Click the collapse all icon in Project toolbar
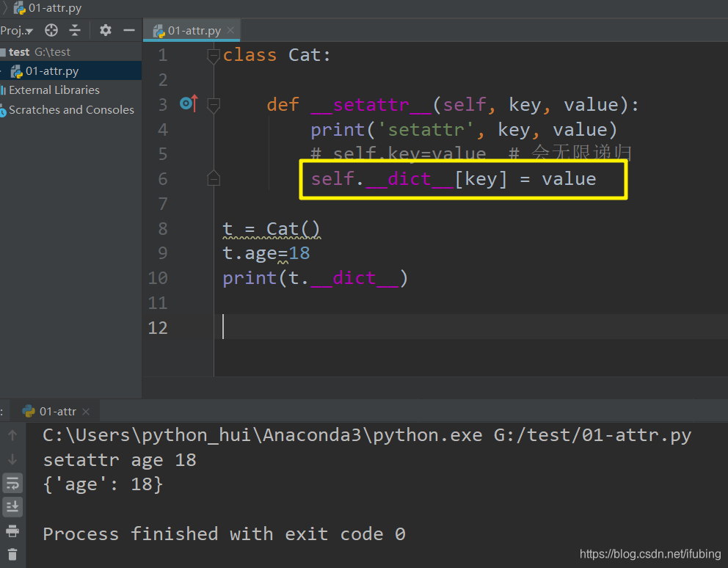This screenshot has width=728, height=568. point(75,31)
